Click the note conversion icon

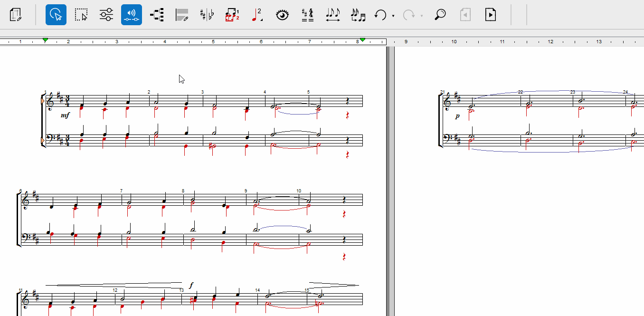point(358,15)
